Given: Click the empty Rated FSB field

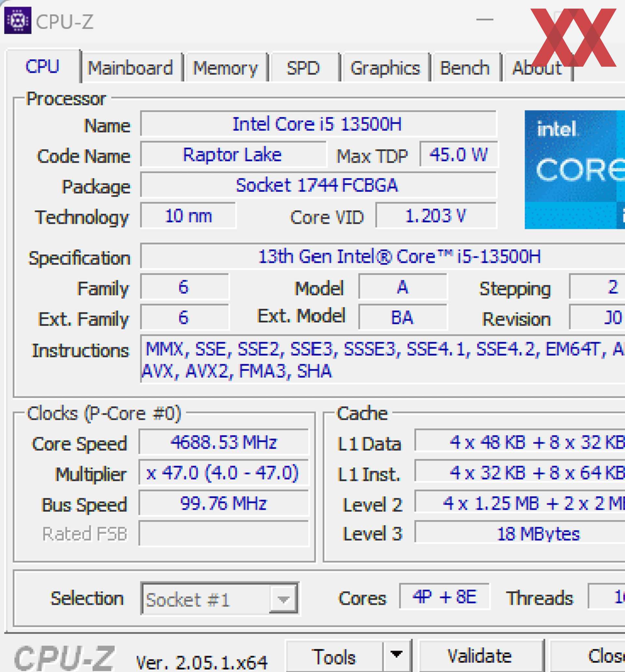Looking at the screenshot, I should (224, 534).
